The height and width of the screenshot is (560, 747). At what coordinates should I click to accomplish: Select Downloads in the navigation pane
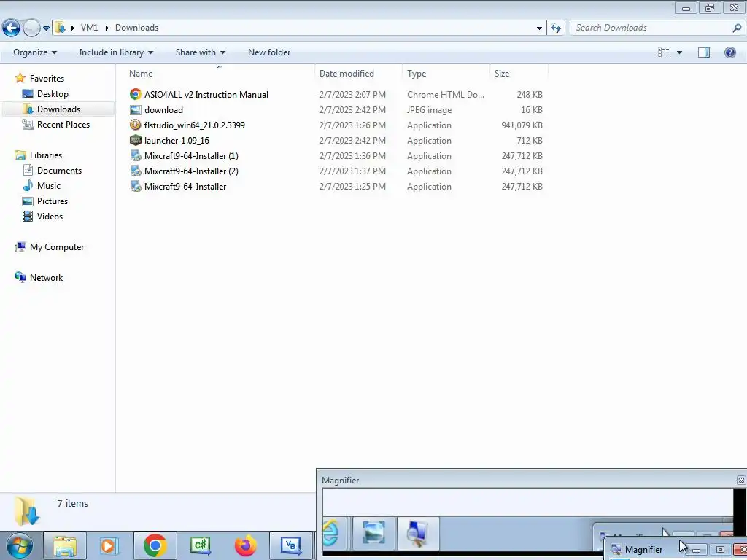pos(52,109)
